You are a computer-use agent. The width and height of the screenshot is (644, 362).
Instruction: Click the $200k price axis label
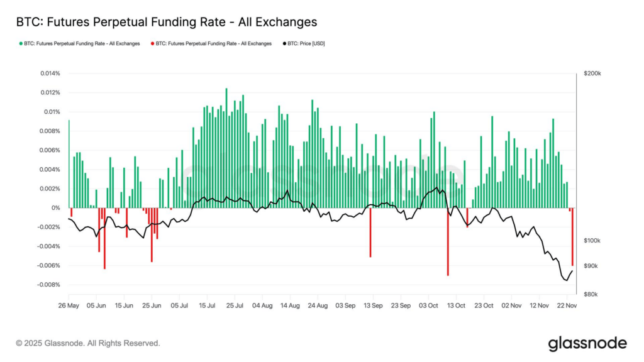tap(592, 74)
